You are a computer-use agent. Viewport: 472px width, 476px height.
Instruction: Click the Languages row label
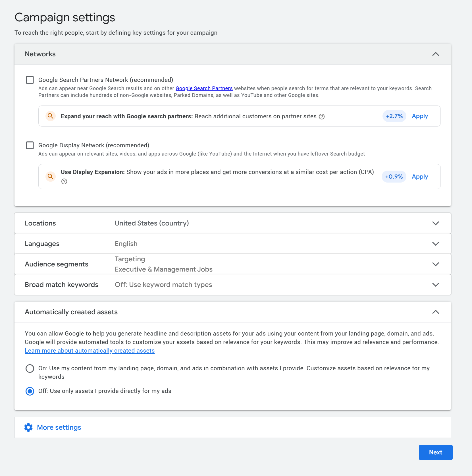[x=42, y=244]
